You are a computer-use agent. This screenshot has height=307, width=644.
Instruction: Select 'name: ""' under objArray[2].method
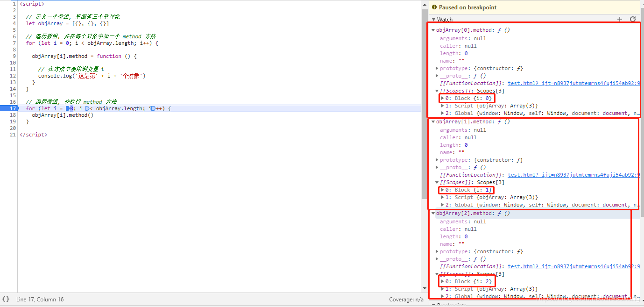tap(452, 244)
